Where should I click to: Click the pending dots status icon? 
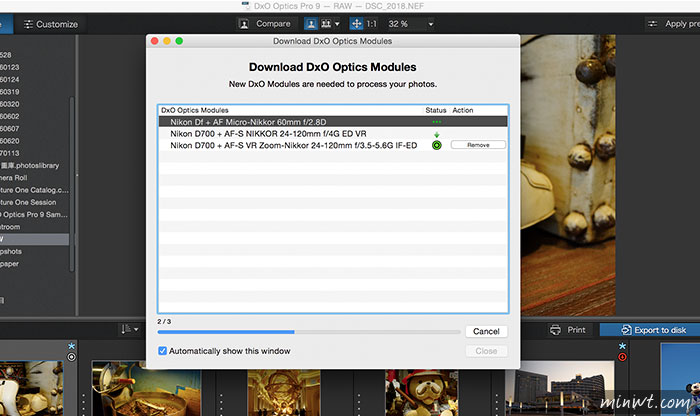point(437,122)
